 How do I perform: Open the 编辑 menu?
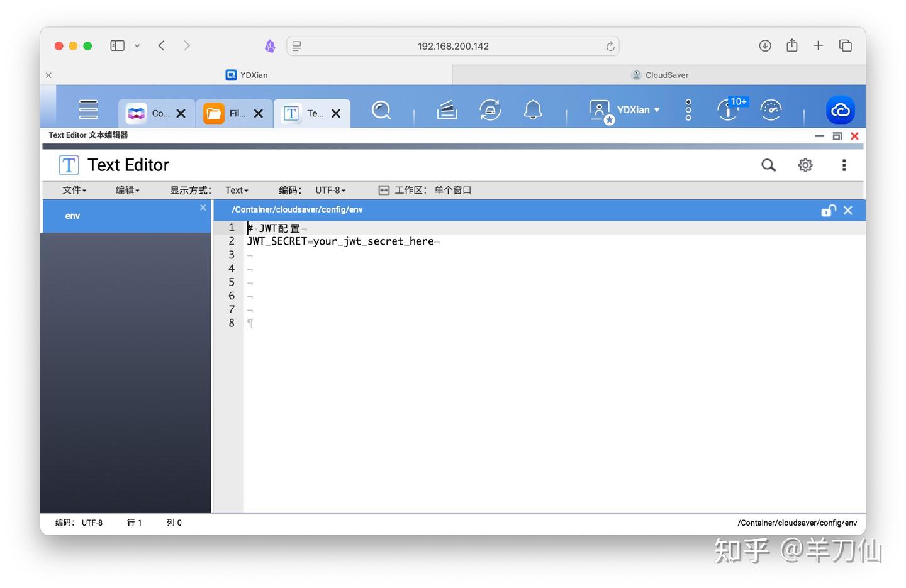tap(126, 189)
